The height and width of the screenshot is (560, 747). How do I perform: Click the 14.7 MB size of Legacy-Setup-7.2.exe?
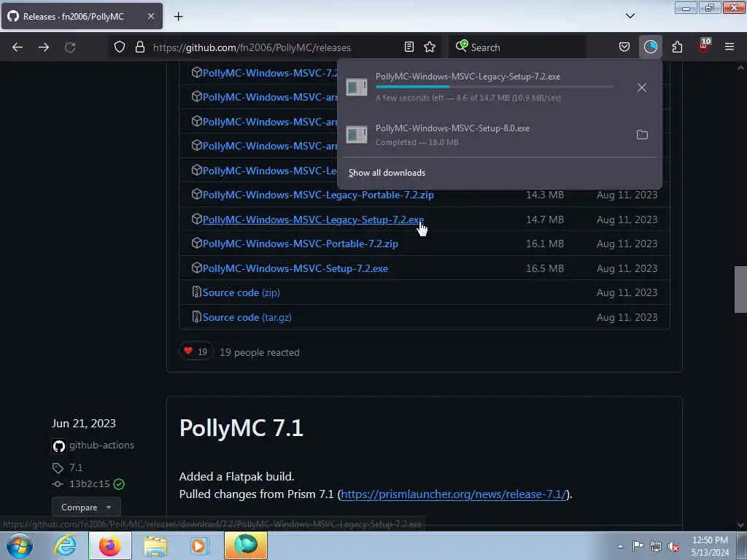point(544,219)
